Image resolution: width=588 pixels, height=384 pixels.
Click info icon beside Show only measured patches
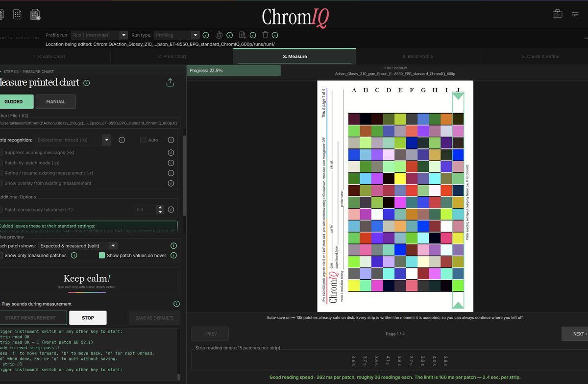click(74, 255)
